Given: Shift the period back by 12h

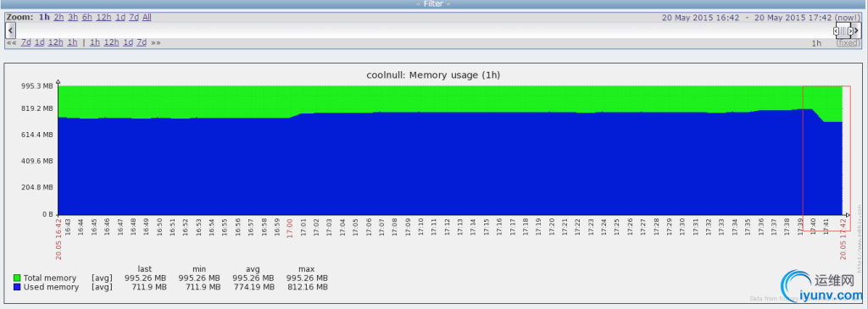Looking at the screenshot, I should 55,42.
